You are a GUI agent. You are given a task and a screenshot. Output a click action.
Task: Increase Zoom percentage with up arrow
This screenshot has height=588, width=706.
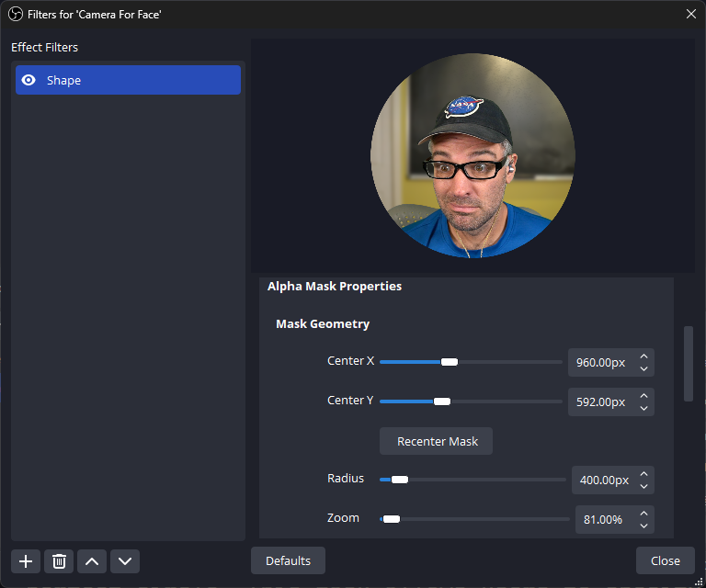pyautogui.click(x=643, y=513)
